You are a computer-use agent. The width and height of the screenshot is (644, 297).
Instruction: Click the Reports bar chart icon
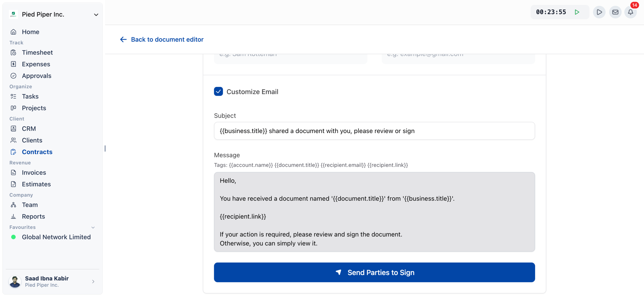[x=13, y=216]
